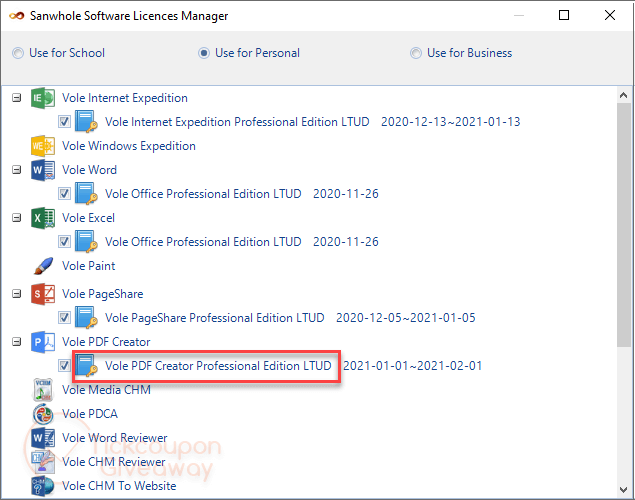Screen dimensions: 635x500
Task: Click the Vole CHM Reviewer app icon
Action: 43,462
